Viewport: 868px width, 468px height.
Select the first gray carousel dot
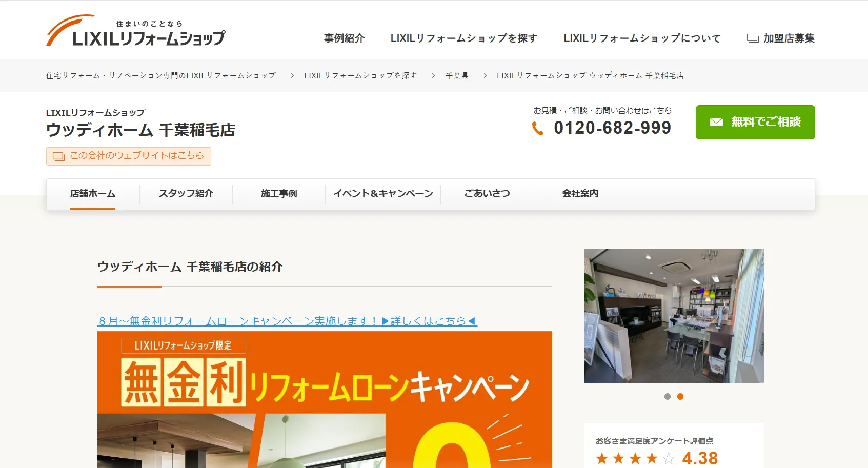click(667, 396)
